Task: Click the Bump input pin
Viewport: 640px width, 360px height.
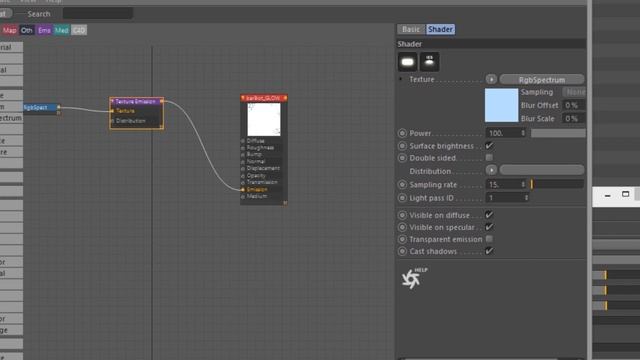Action: [x=243, y=155]
